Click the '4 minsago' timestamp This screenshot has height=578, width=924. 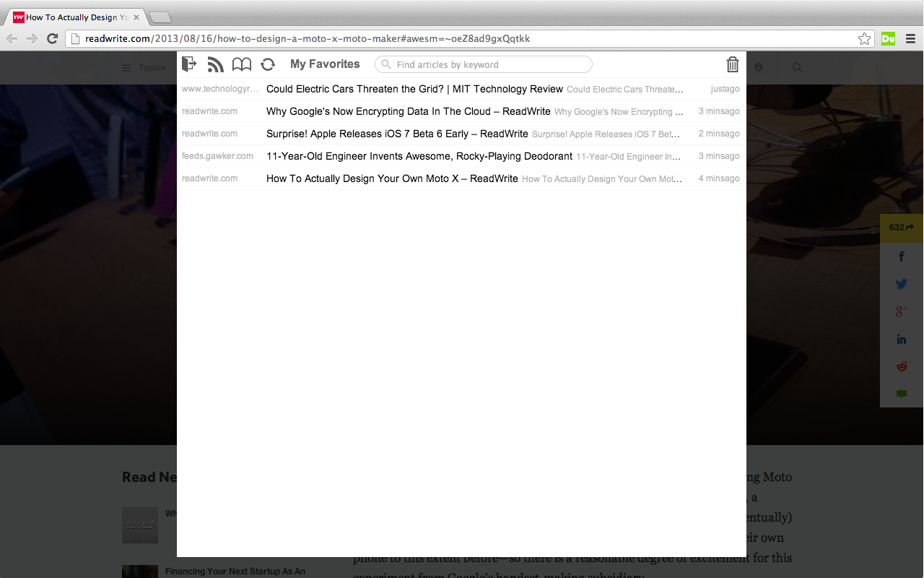[719, 178]
